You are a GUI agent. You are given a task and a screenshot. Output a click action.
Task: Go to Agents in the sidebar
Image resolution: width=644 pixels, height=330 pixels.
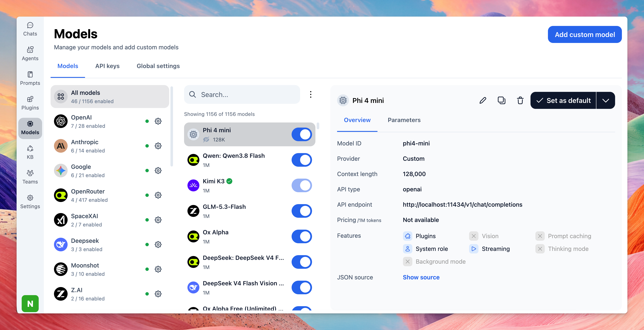(x=30, y=54)
